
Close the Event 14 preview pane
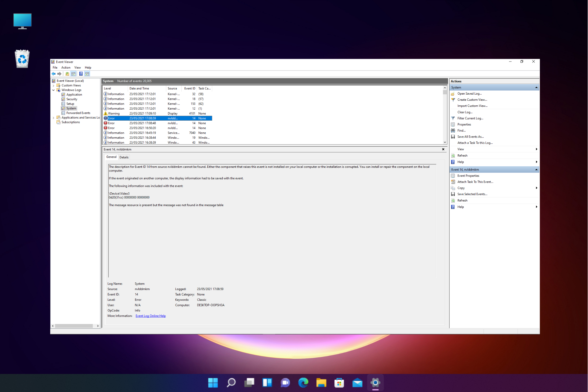tap(443, 149)
